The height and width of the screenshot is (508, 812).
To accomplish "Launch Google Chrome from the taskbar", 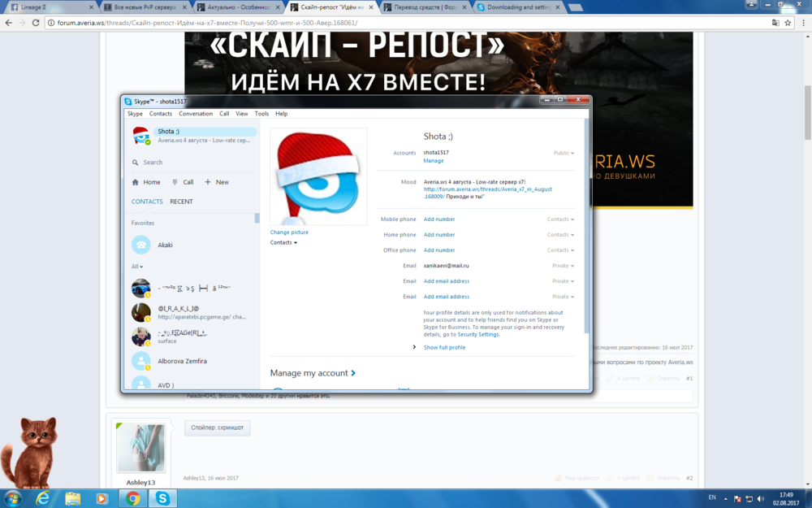I will pos(132,498).
